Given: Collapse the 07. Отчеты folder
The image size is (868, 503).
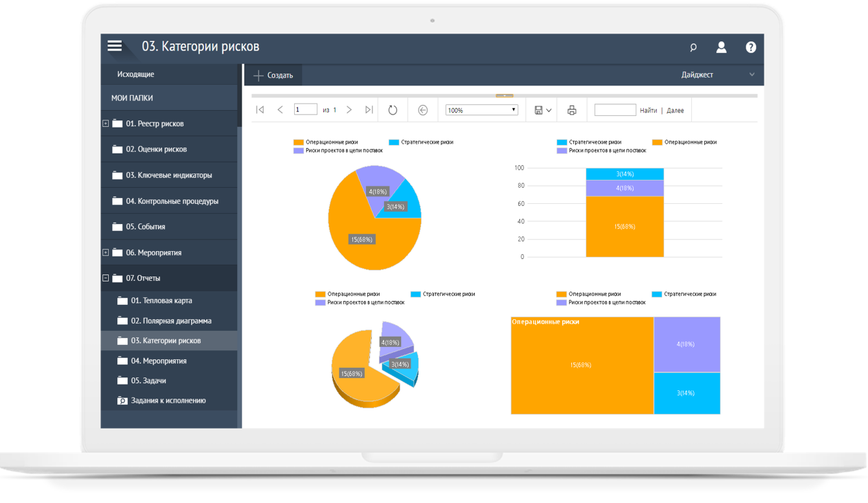Looking at the screenshot, I should pyautogui.click(x=106, y=278).
